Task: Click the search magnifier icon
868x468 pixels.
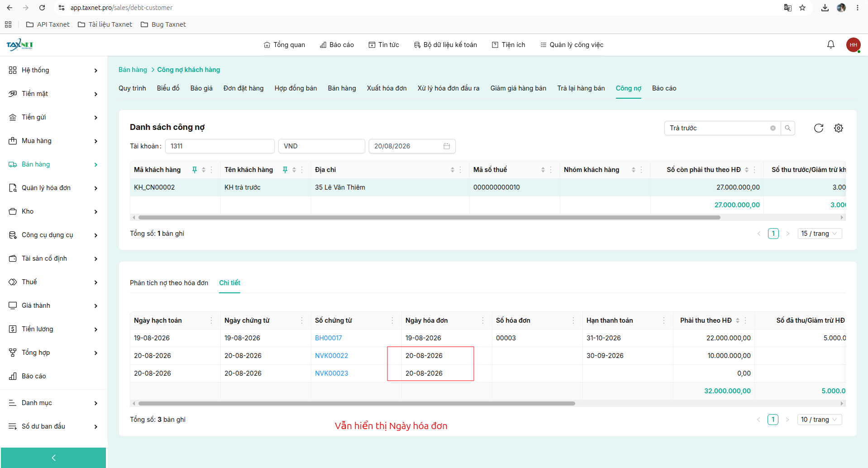Action: point(788,128)
